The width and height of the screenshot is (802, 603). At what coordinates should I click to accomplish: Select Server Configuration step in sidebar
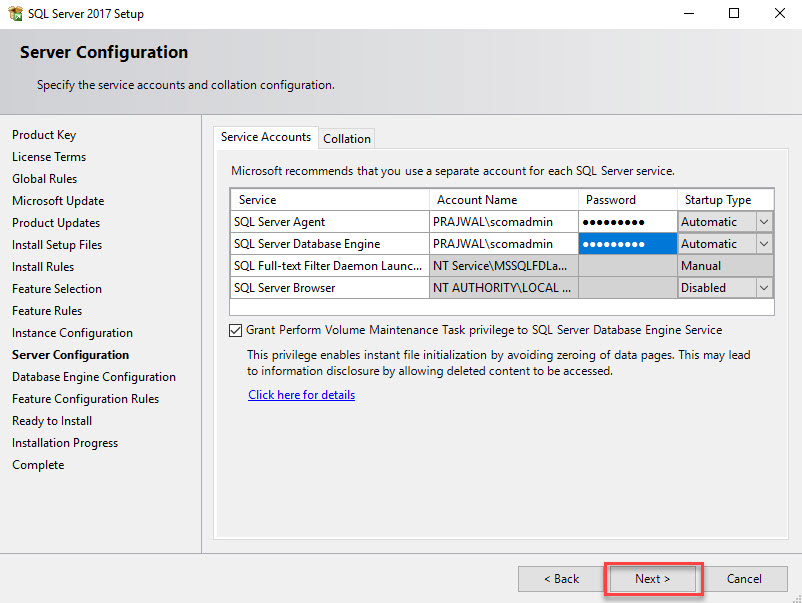pyautogui.click(x=71, y=355)
